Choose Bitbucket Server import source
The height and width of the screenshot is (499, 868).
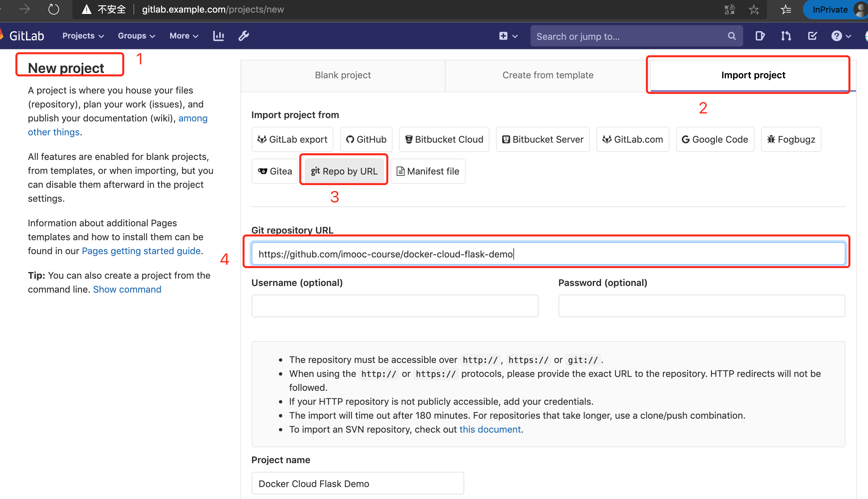point(543,139)
